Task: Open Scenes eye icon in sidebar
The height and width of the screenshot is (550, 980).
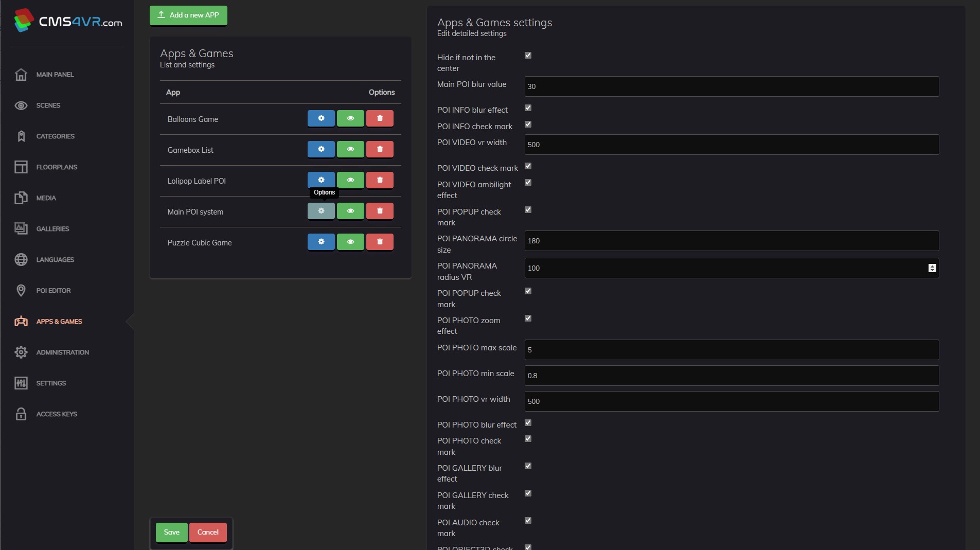Action: click(x=21, y=105)
